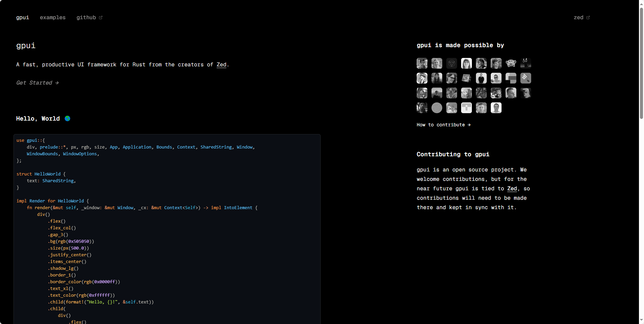Open the gpui home link in navbar
The height and width of the screenshot is (324, 644).
point(23,18)
